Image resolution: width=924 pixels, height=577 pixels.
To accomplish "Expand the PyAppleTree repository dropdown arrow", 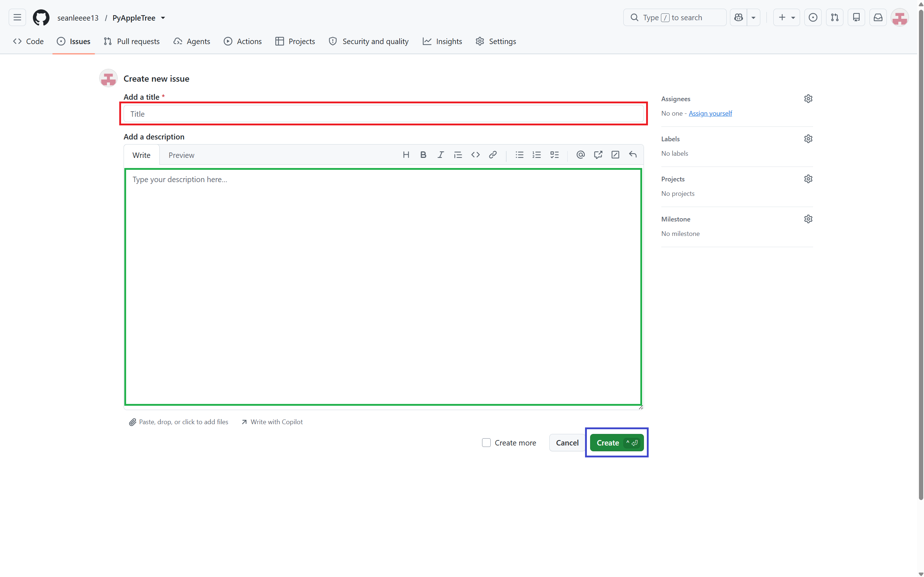I will point(163,18).
